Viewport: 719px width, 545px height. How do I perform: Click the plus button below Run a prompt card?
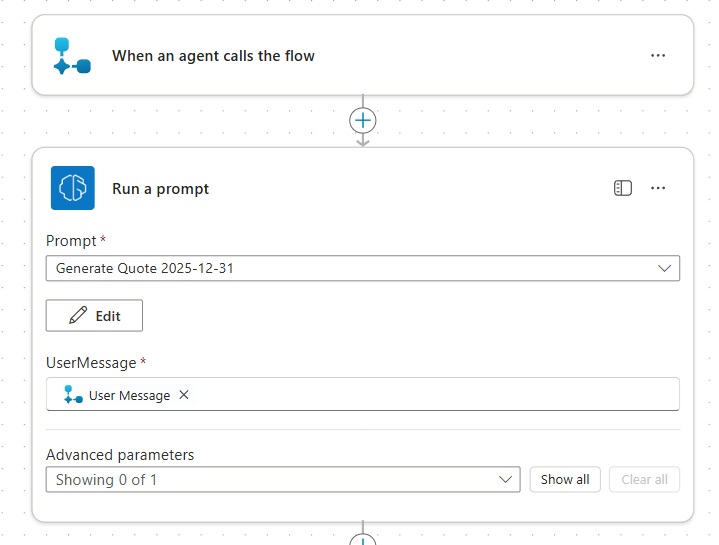point(362,538)
